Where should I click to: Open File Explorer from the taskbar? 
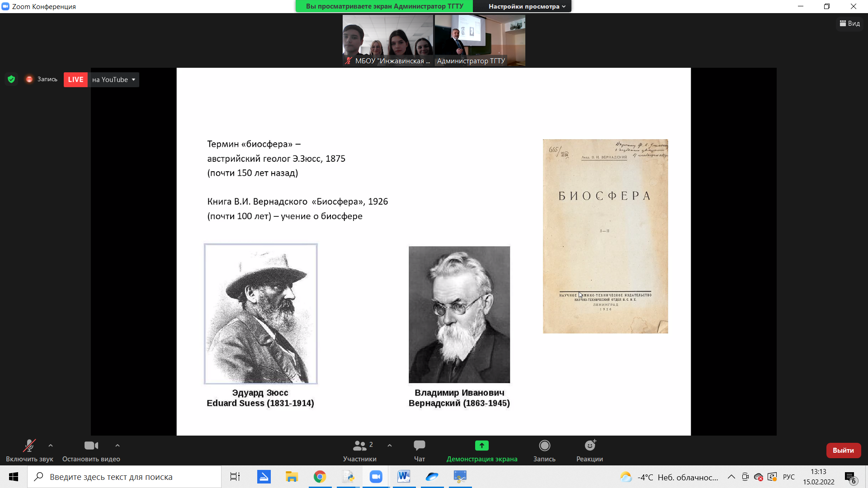292,477
